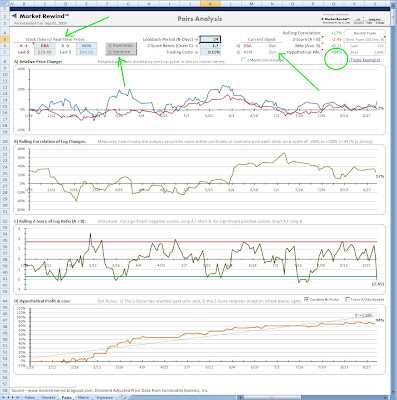Select the Z-Score Bands value cell

(x=210, y=45)
